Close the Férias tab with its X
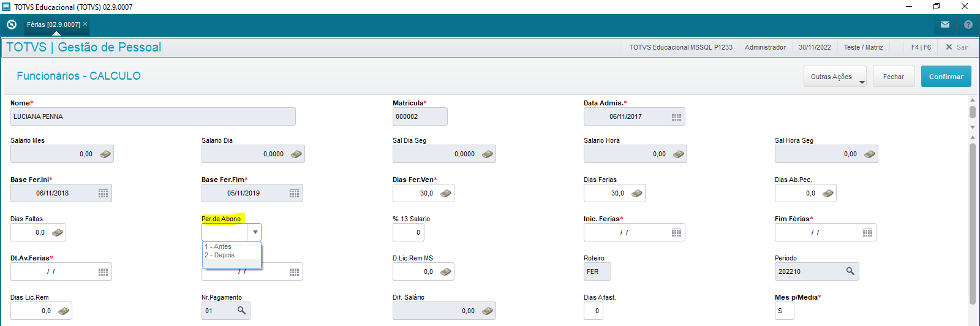The width and height of the screenshot is (980, 326). coord(85,24)
